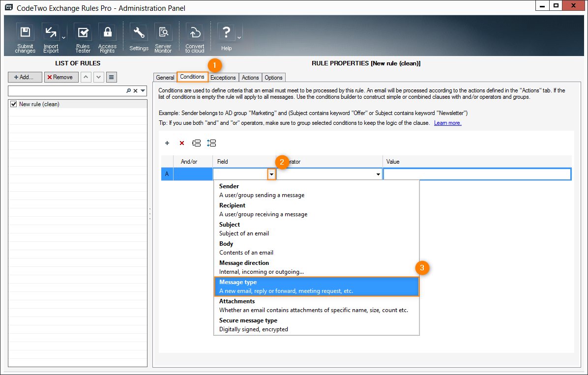Click the Field column header
Viewport: 588px width, 375px height.
coord(244,162)
